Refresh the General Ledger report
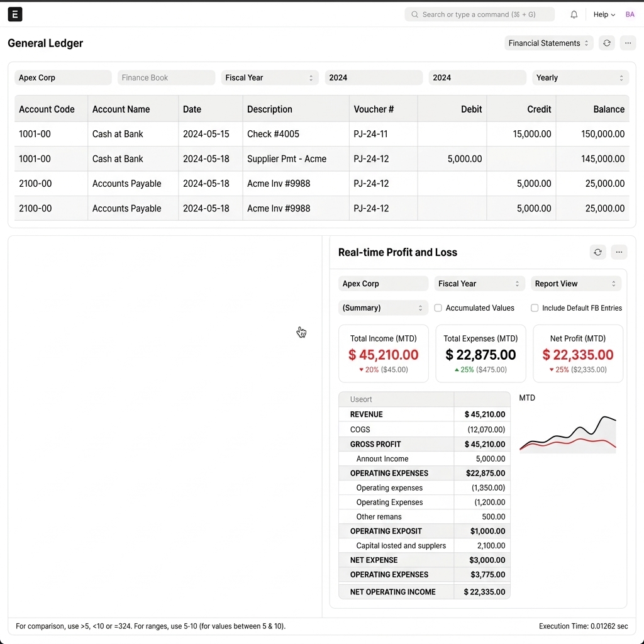Image resolution: width=644 pixels, height=644 pixels. (606, 43)
